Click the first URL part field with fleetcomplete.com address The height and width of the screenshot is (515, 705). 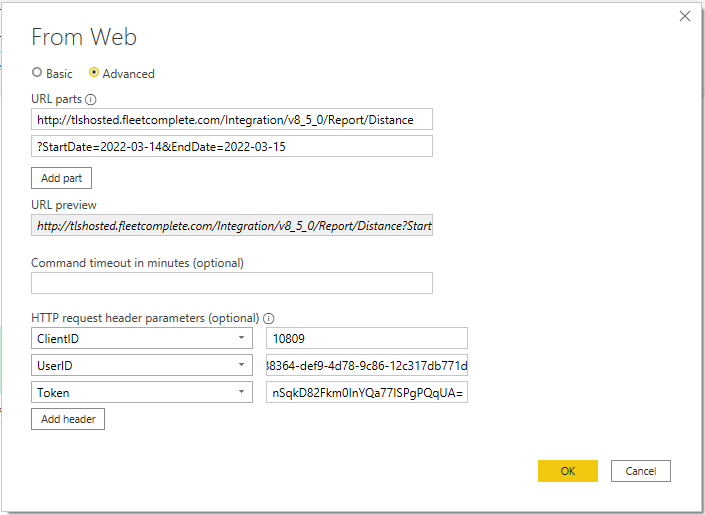tap(232, 119)
